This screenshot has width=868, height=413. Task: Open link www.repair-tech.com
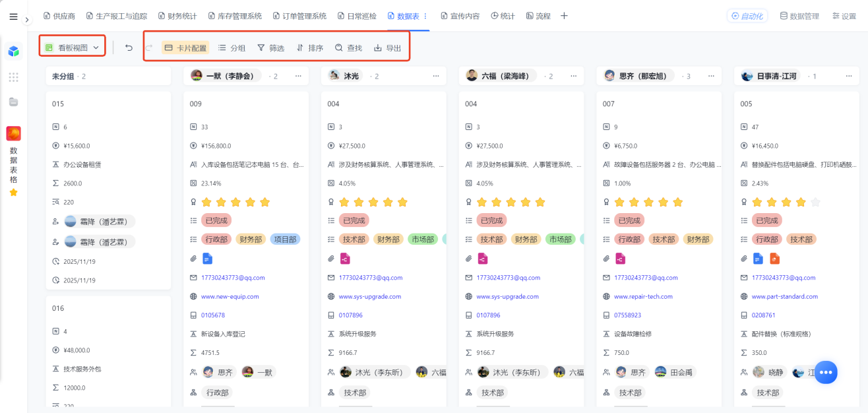tap(643, 297)
